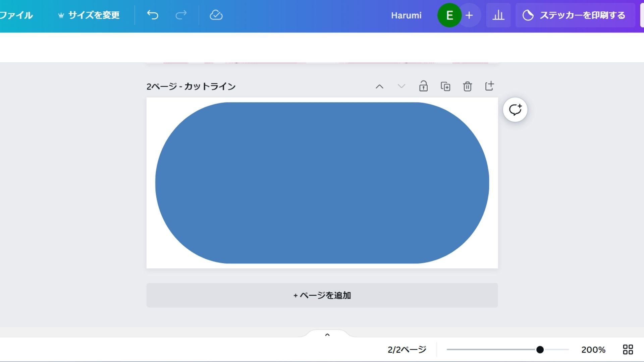Lock page 2 with the padlock icon
This screenshot has height=362, width=644.
tap(423, 86)
